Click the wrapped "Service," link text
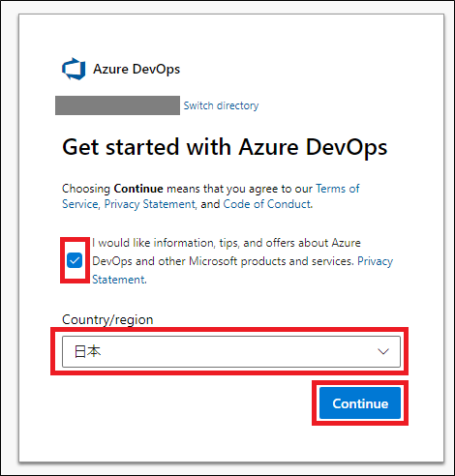455x476 pixels. [80, 204]
